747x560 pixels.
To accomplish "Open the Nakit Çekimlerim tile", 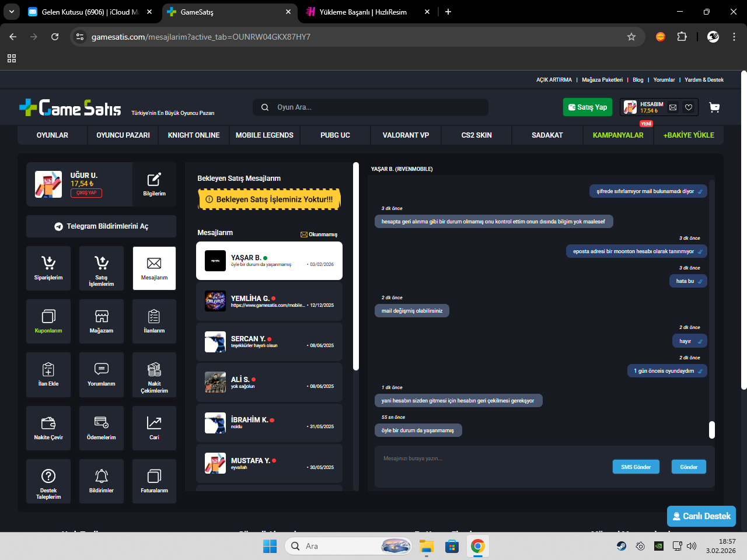I will coord(154,374).
